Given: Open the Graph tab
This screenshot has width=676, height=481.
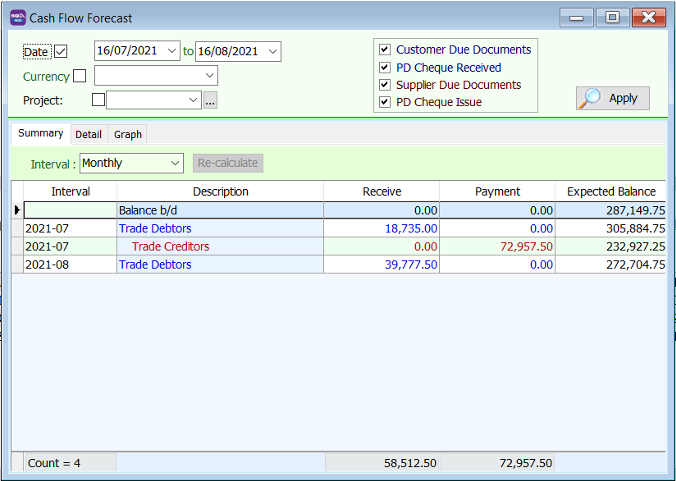Looking at the screenshot, I should click(127, 134).
